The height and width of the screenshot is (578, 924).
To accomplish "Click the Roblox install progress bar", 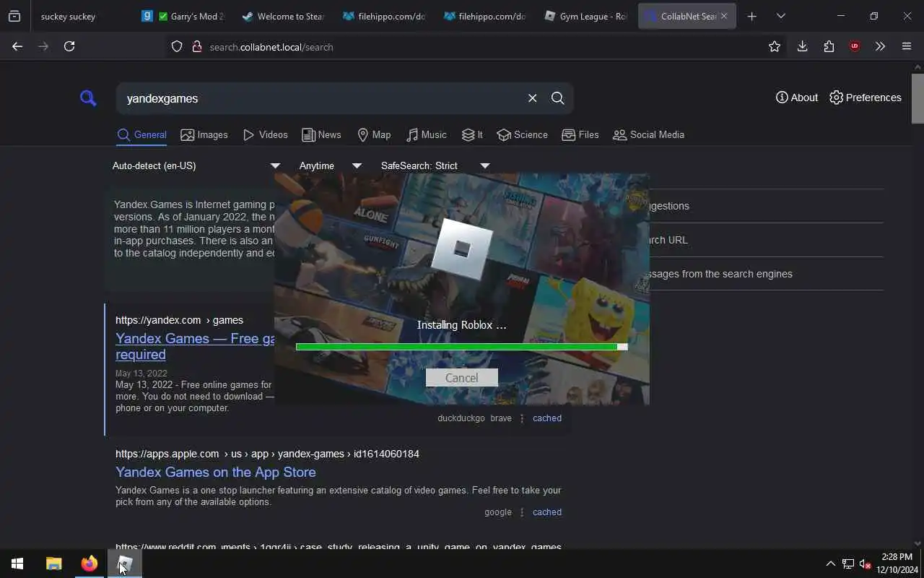I will (461, 347).
